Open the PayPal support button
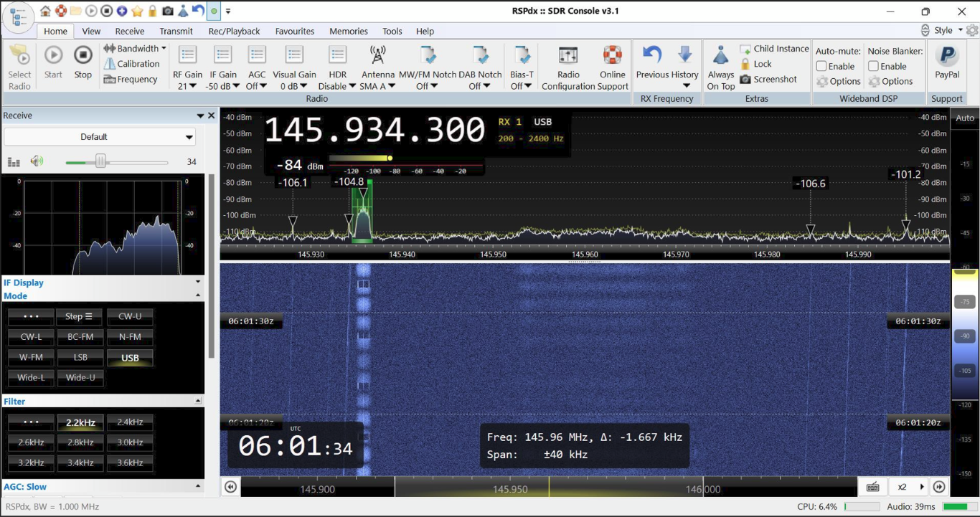The width and height of the screenshot is (980, 517). [x=947, y=62]
